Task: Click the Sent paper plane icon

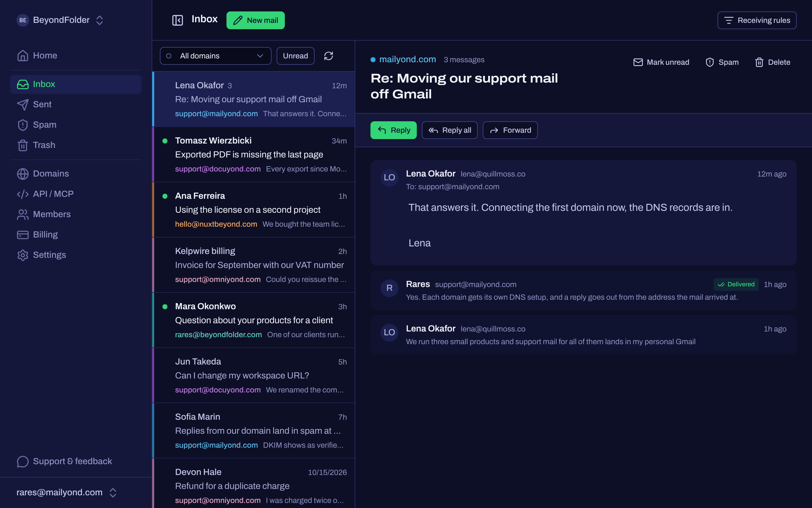Action: click(x=23, y=104)
